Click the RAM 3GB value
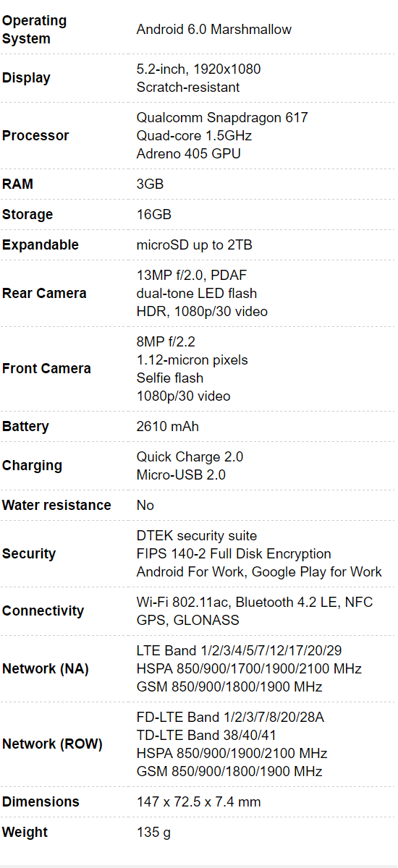The width and height of the screenshot is (398, 868). tap(151, 184)
